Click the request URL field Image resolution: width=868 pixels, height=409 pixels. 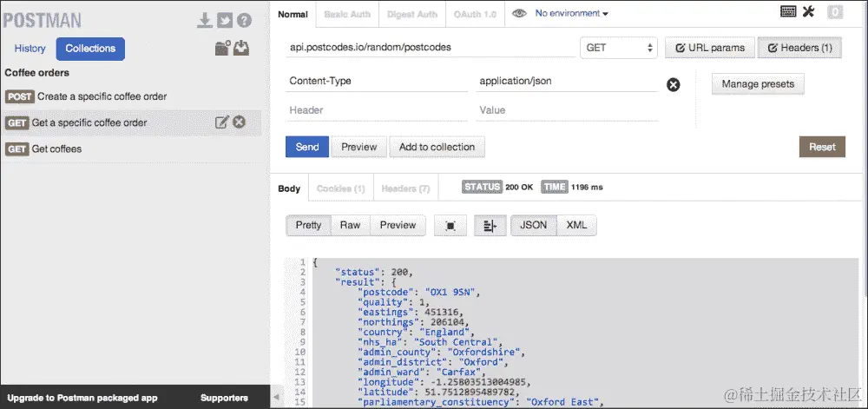pos(431,48)
